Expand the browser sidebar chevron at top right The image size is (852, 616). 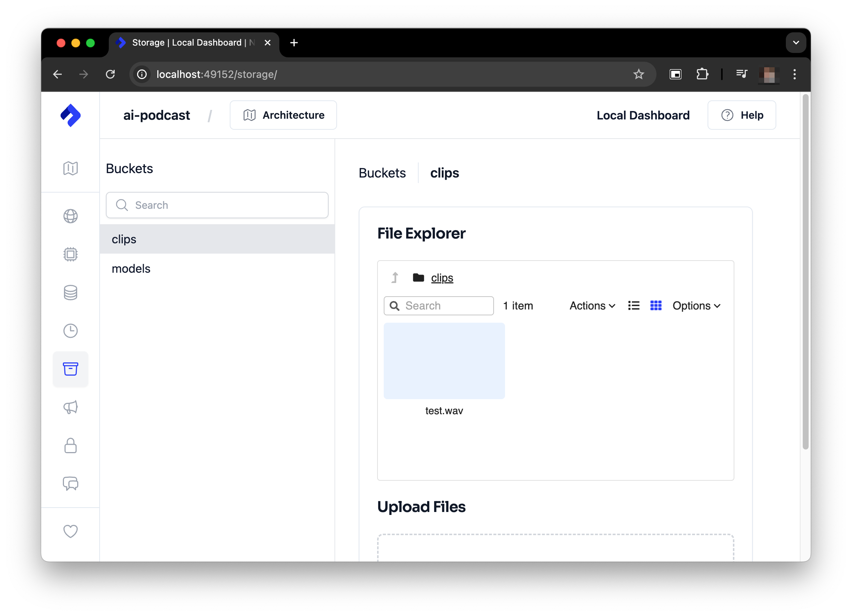pos(796,42)
